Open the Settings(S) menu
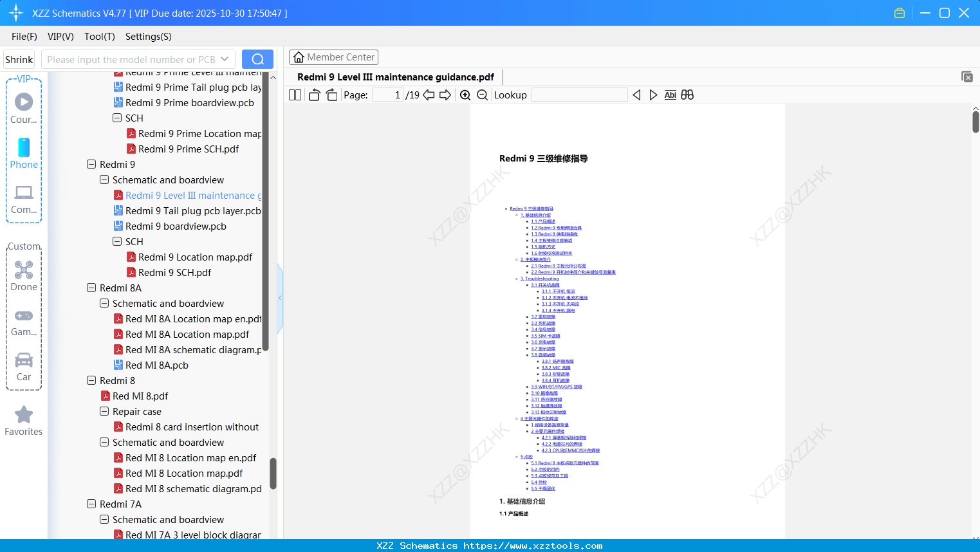This screenshot has height=552, width=980. click(149, 37)
